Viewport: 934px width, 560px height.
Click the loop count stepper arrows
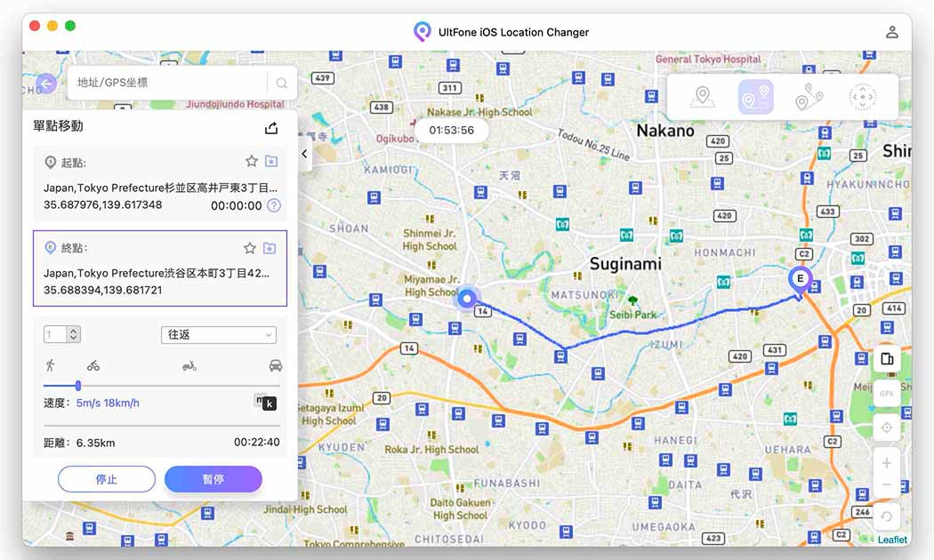(74, 335)
